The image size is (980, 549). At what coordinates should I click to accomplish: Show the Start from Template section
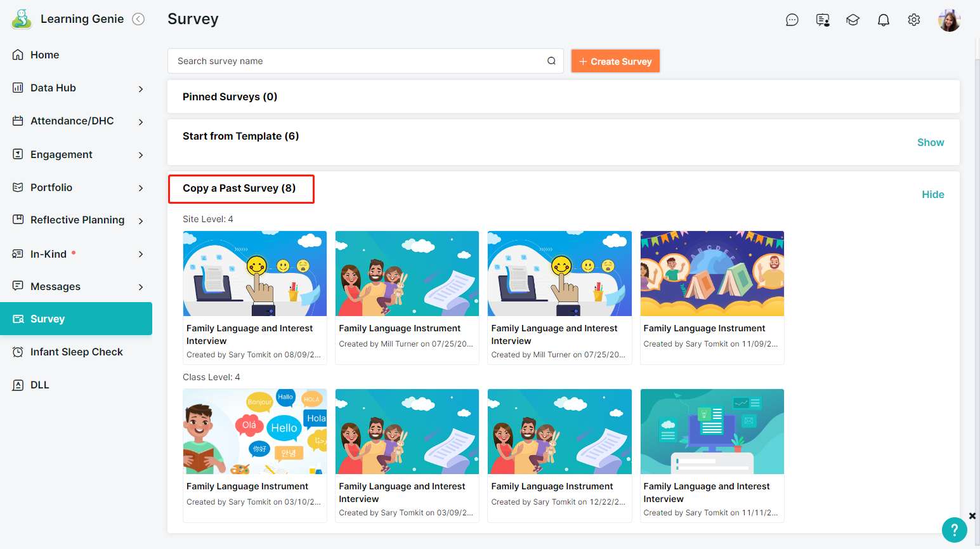coord(930,142)
